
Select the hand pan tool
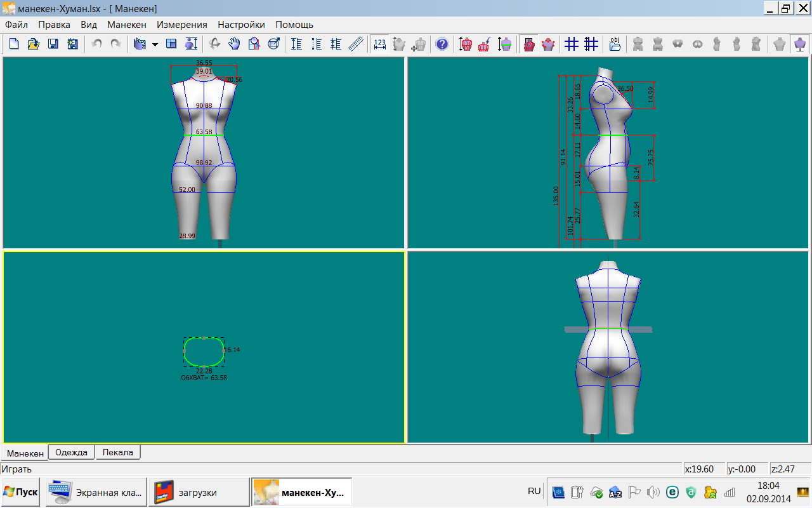click(x=235, y=44)
